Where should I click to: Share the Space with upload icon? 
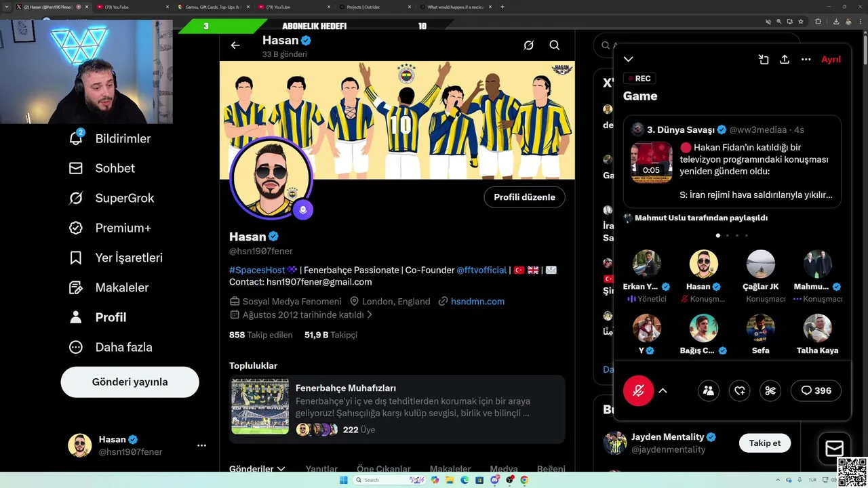(x=785, y=60)
